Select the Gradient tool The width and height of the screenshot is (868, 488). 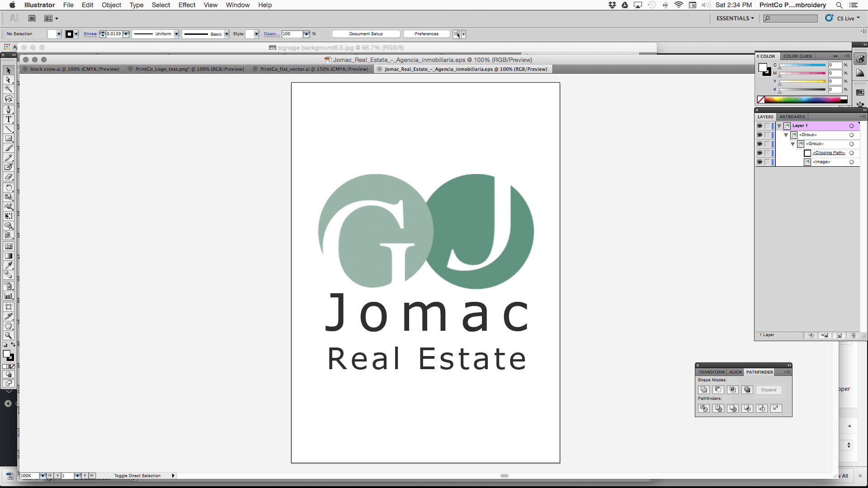click(x=8, y=256)
